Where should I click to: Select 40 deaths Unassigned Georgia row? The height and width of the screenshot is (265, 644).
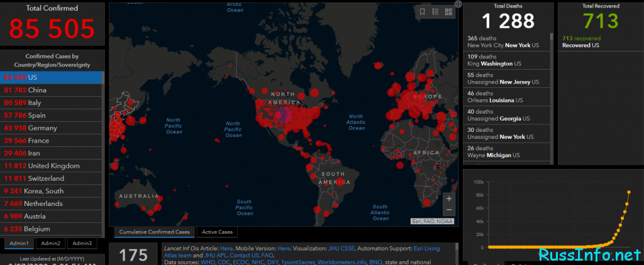click(506, 116)
